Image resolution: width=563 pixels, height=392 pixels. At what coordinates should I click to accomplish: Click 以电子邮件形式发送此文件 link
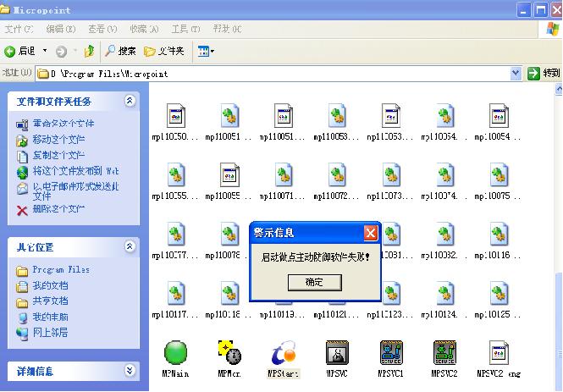coord(75,191)
